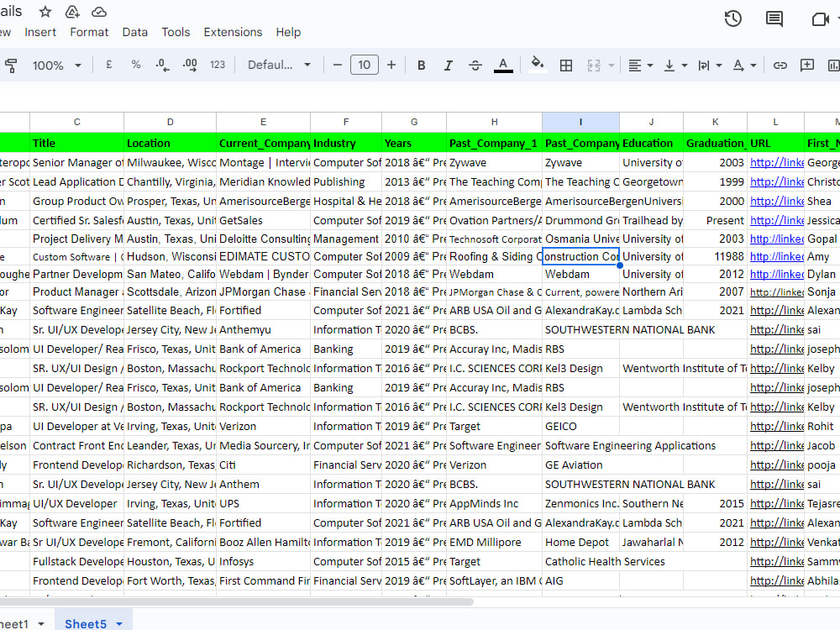840x630 pixels.
Task: Open the zoom 100% dropdown
Action: coord(57,66)
